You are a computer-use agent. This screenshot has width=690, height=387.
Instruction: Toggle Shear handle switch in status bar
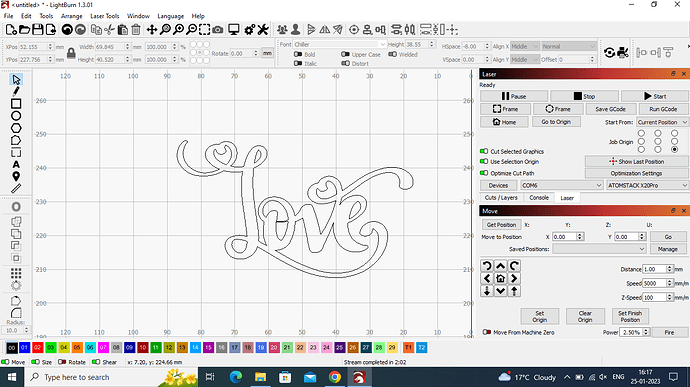tap(96, 362)
